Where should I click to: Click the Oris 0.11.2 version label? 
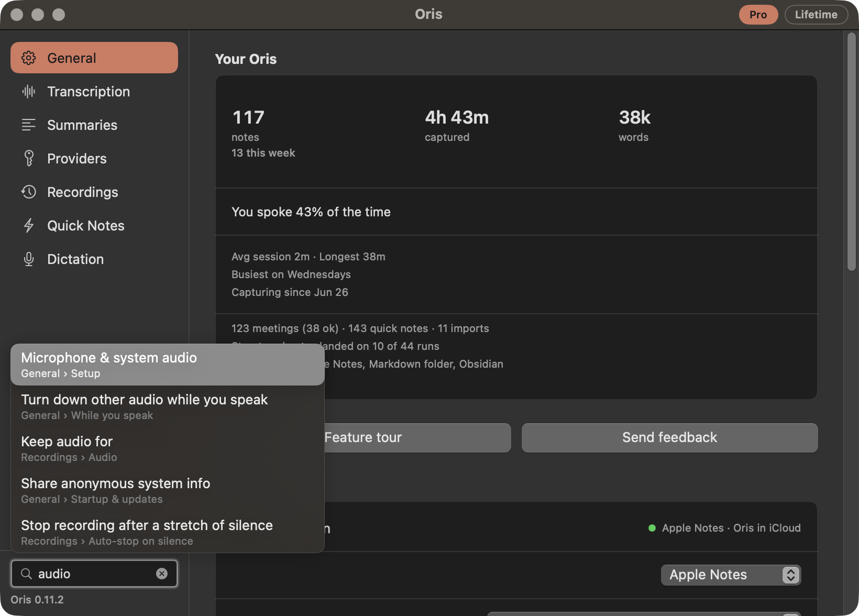coord(37,599)
